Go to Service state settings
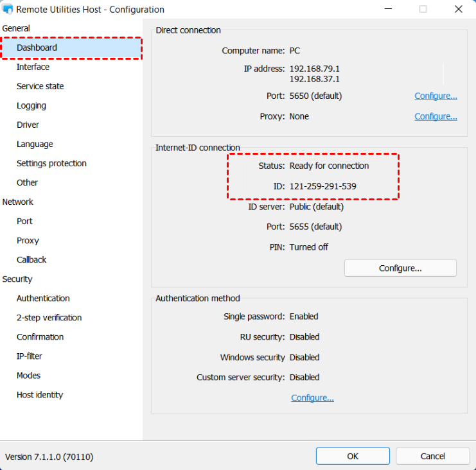Viewport: 476px width, 470px height. point(40,86)
